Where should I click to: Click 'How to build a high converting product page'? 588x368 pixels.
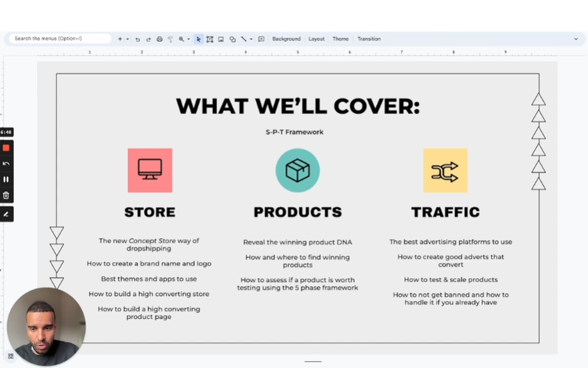coord(149,313)
